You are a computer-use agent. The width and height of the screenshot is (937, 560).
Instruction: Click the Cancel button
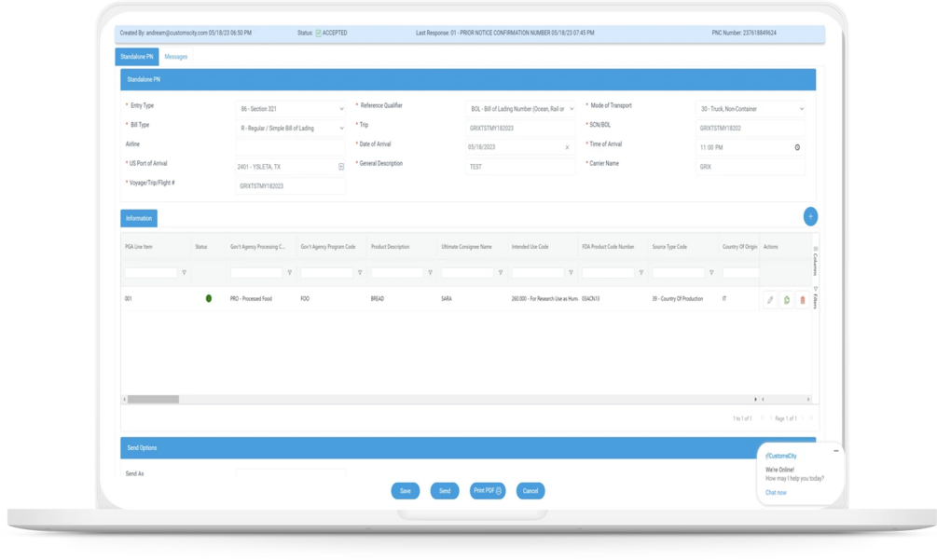pos(531,491)
